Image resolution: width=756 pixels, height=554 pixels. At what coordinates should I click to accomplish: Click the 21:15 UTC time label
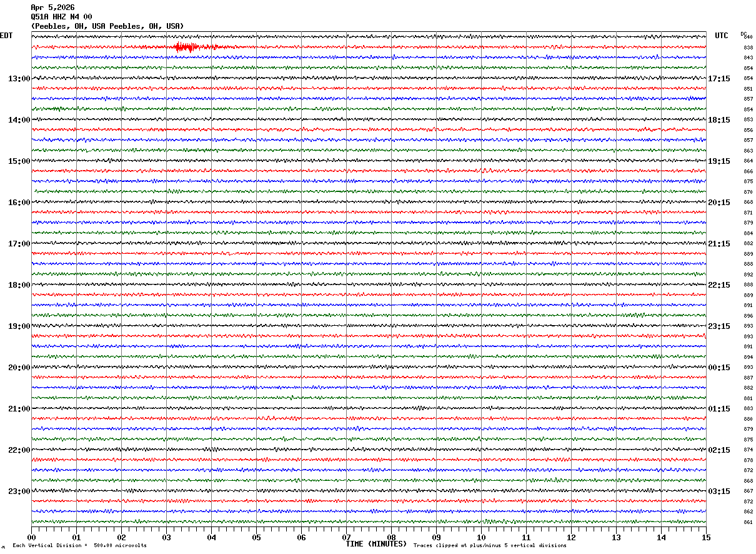pyautogui.click(x=719, y=244)
